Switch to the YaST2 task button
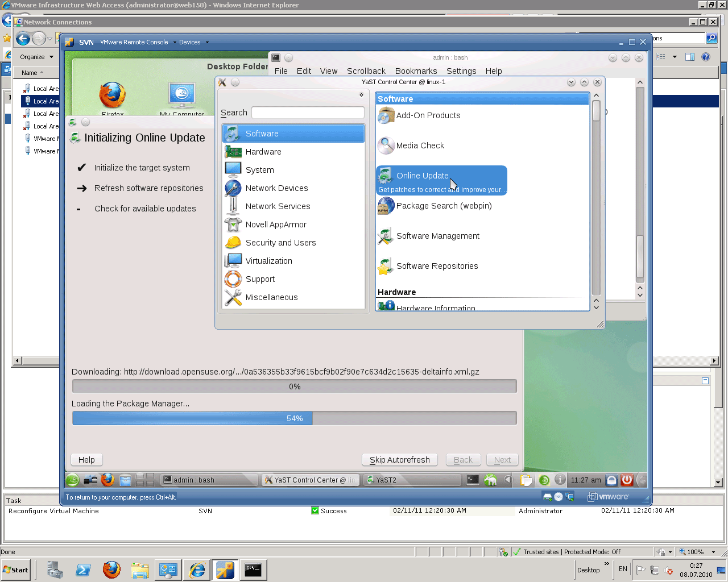 412,480
